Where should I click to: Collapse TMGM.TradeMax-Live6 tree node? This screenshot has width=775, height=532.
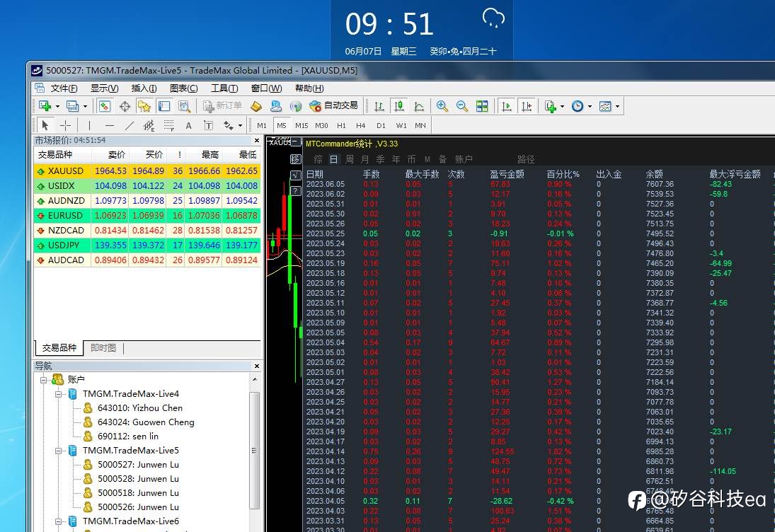point(58,521)
